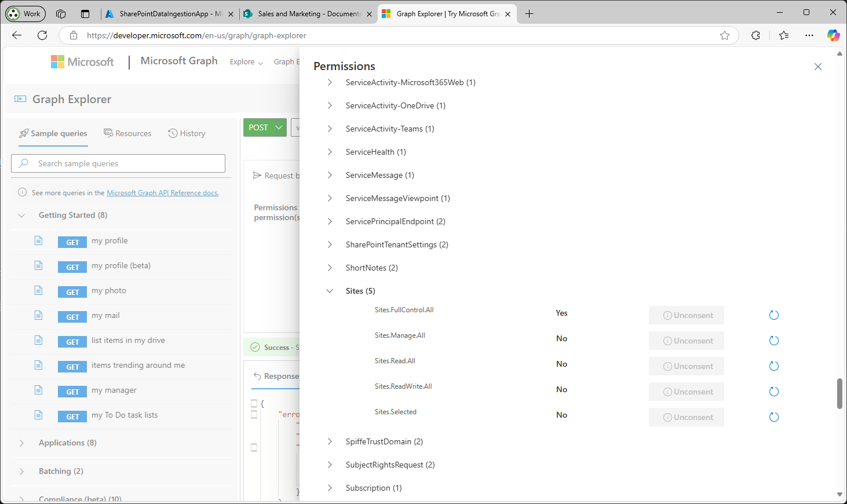The width and height of the screenshot is (847, 504).
Task: Open the browser extensions icon
Action: tap(755, 35)
